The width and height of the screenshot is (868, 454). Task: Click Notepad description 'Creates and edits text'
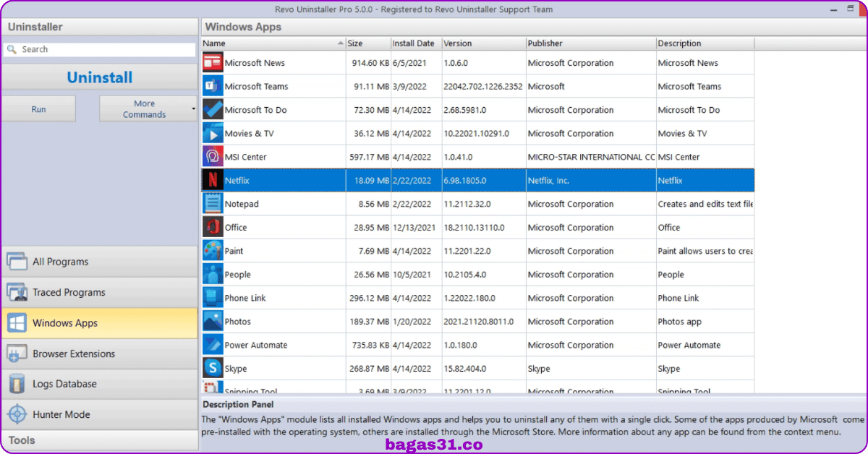[x=705, y=204]
